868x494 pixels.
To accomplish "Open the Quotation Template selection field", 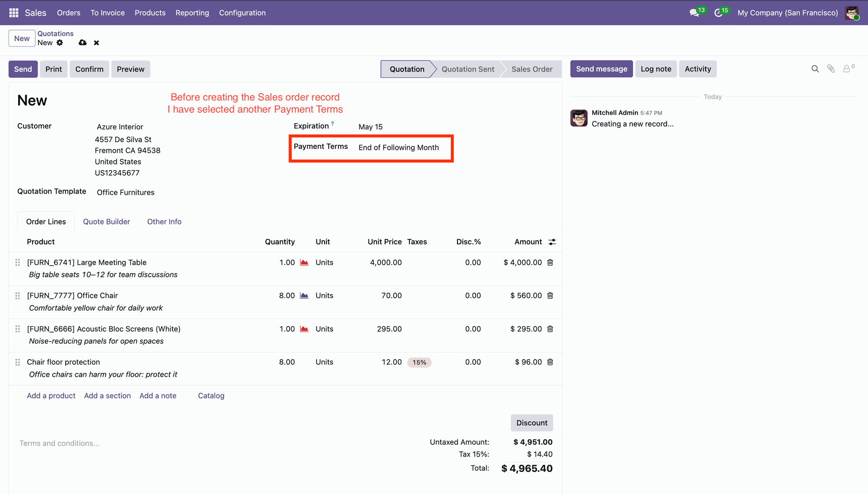I will click(x=126, y=192).
